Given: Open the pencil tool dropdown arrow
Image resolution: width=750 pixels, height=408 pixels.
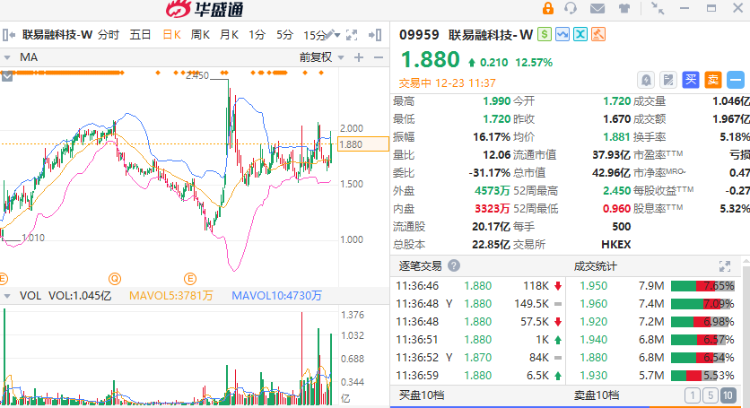Looking at the screenshot, I should (x=337, y=35).
